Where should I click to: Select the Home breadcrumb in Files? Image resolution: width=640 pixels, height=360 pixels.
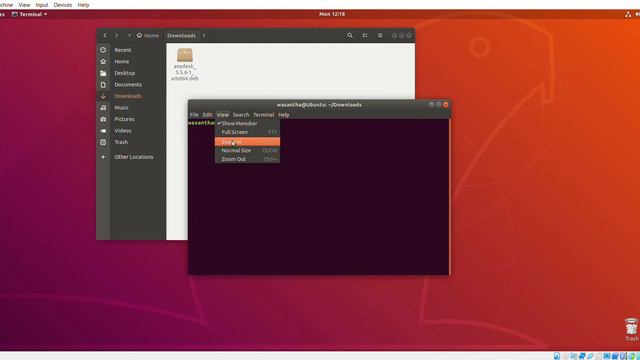click(148, 36)
